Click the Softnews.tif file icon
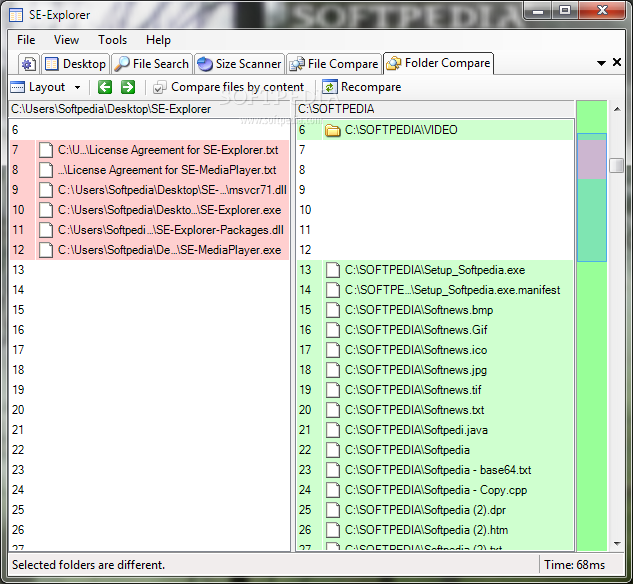 (x=333, y=390)
